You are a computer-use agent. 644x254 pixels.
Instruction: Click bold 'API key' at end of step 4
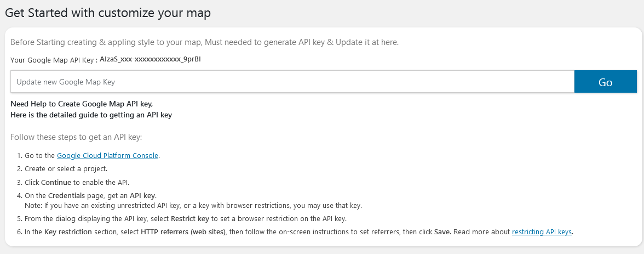(143, 195)
